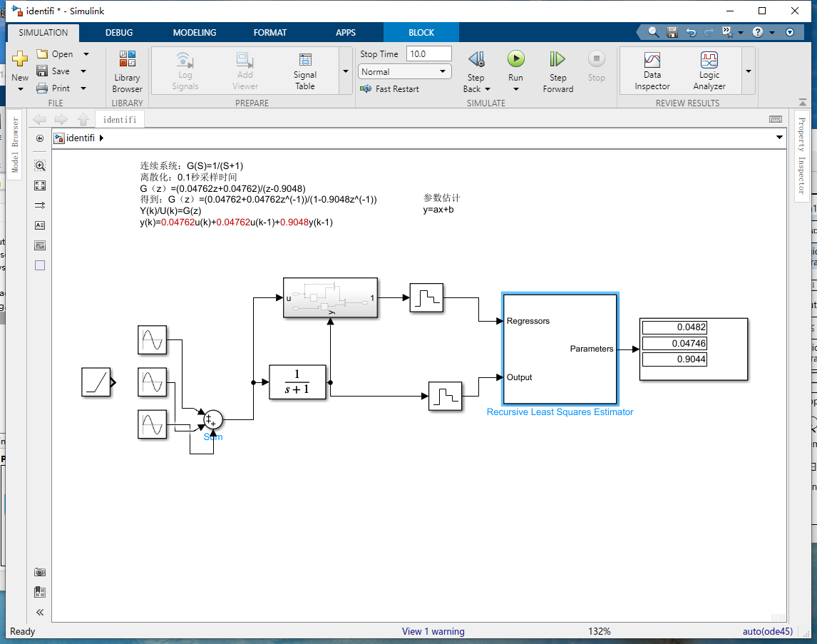Image resolution: width=817 pixels, height=644 pixels.
Task: Click the Zoom In tool in the canvas palette
Action: tap(40, 165)
